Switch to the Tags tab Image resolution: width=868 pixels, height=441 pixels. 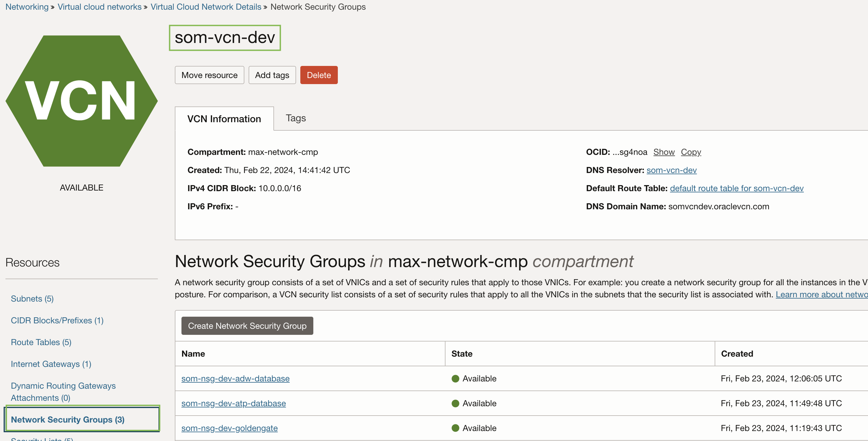[295, 118]
